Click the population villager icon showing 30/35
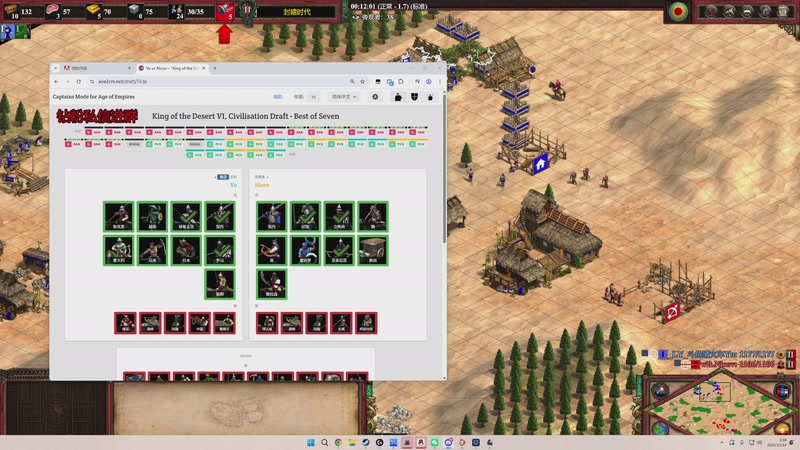This screenshot has height=450, width=800. (x=176, y=10)
